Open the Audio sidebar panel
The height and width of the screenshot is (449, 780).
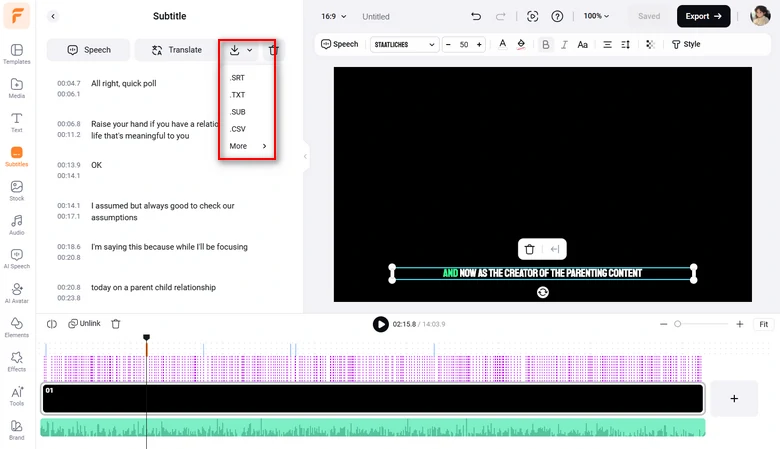17,225
